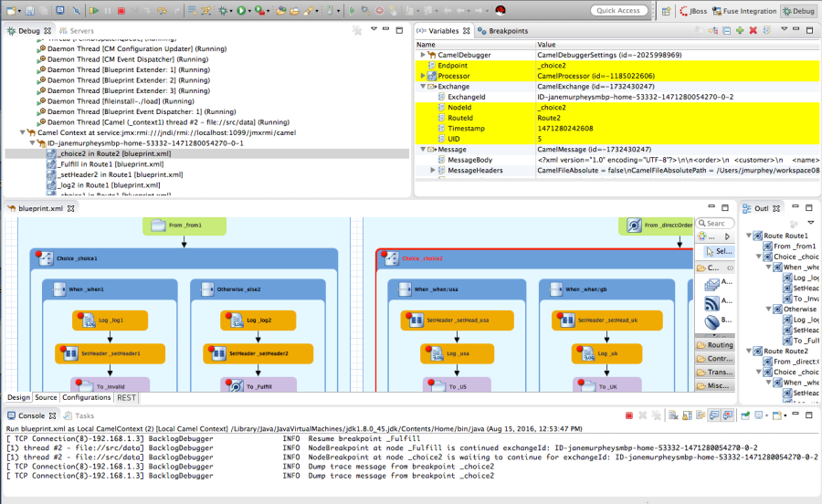Viewport: 822px width, 504px height.
Task: Open the Routing palette drawer
Action: pos(715,345)
